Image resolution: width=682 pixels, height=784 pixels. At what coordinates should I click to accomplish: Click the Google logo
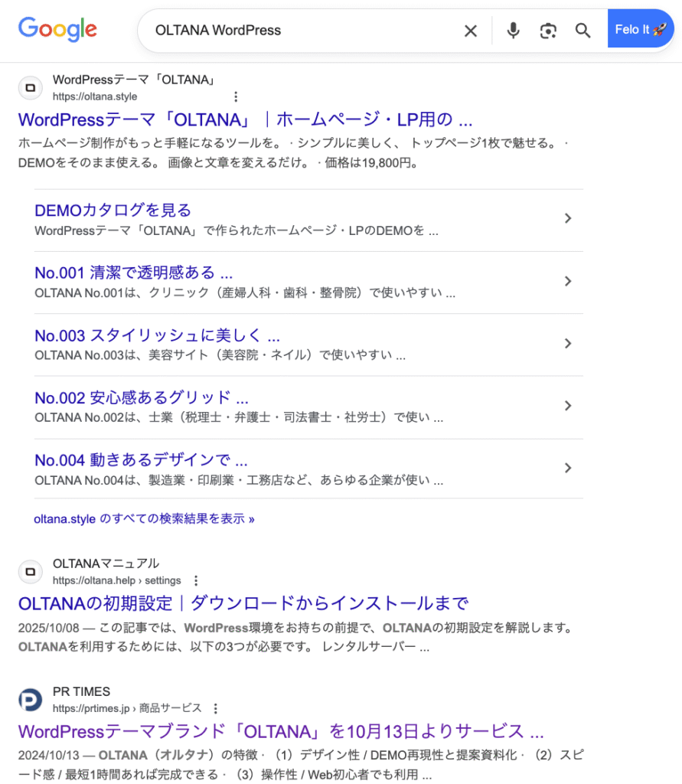click(x=57, y=30)
